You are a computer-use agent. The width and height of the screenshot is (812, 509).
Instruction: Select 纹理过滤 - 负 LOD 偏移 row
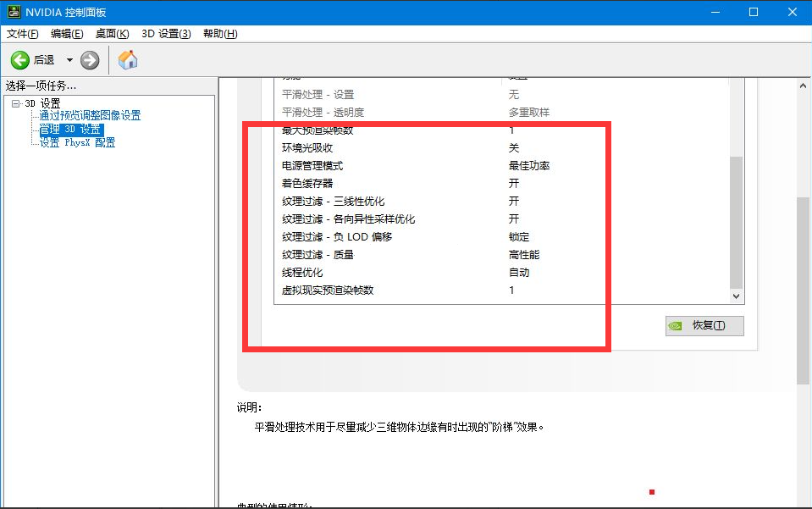click(x=501, y=237)
